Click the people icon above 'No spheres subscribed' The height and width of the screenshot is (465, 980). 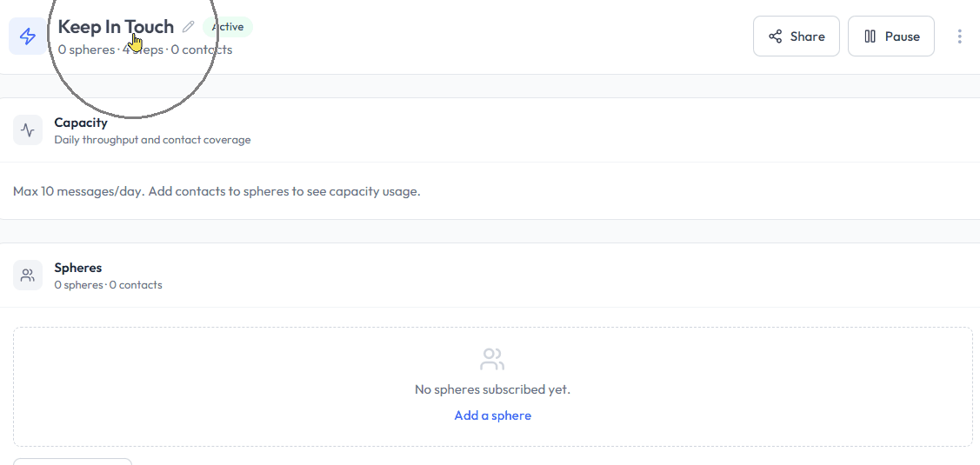(492, 359)
